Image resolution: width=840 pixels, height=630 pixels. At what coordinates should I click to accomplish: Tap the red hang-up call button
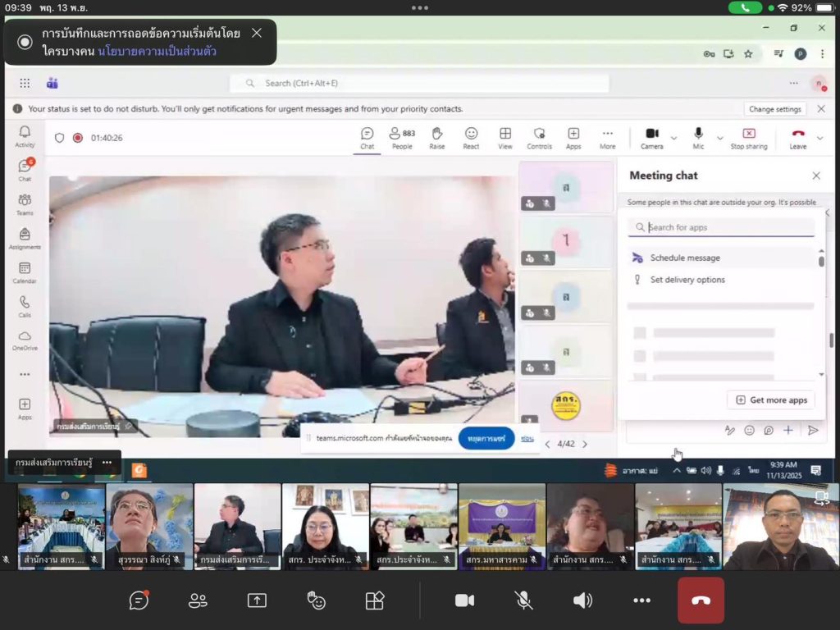(x=701, y=600)
